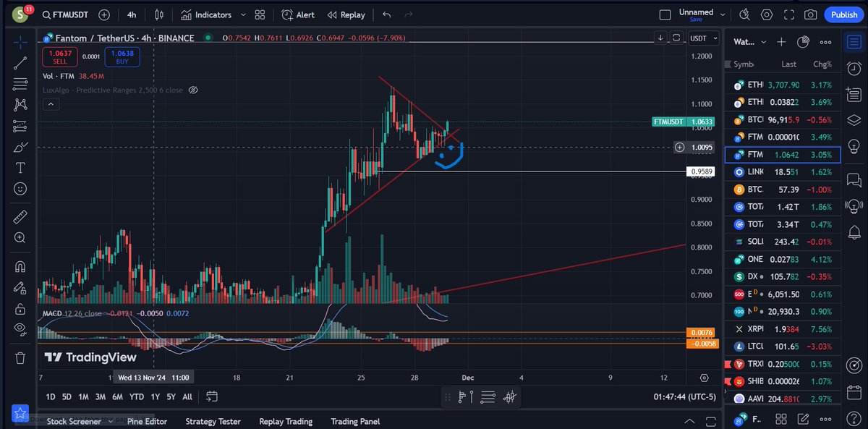Viewport: 868px width, 429px height.
Task: Enter fullscreen mode
Action: click(789, 14)
